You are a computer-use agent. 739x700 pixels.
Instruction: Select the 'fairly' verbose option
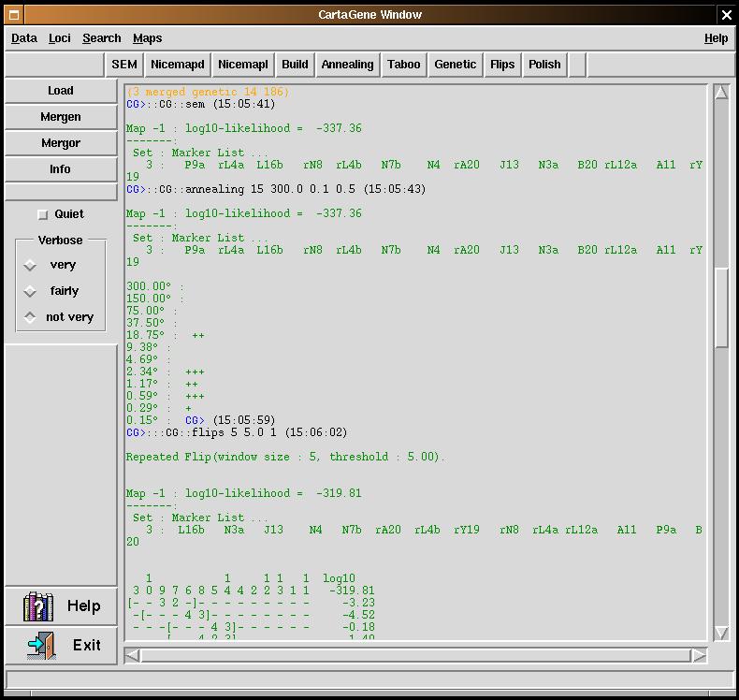(x=30, y=291)
